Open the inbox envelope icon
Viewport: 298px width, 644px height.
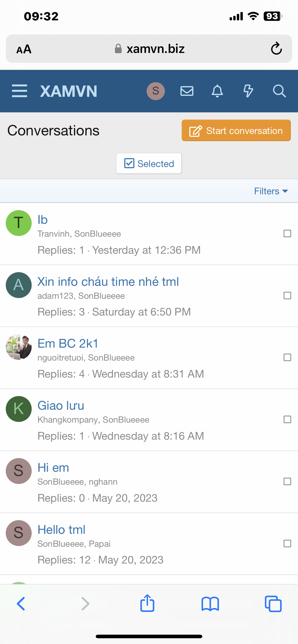pos(187,91)
